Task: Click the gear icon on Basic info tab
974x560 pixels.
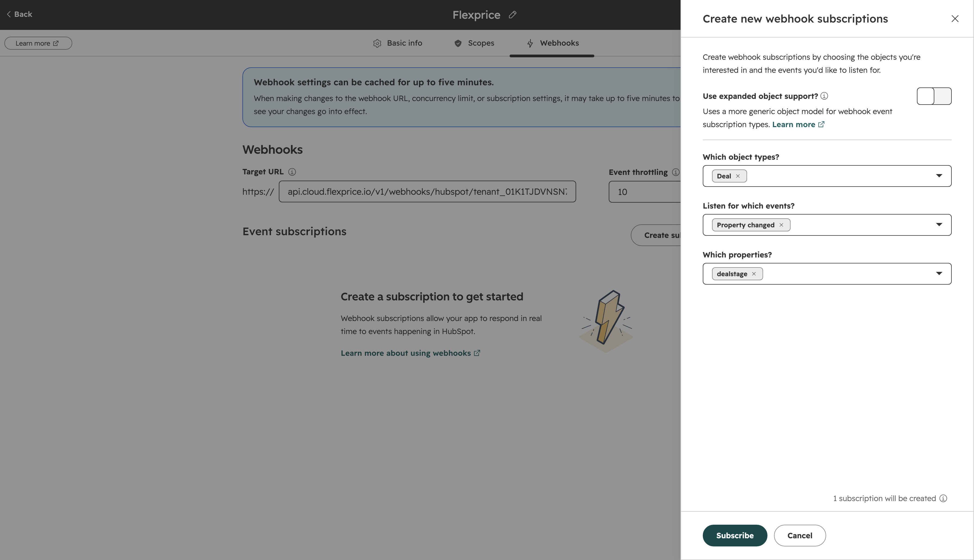Action: [x=377, y=43]
